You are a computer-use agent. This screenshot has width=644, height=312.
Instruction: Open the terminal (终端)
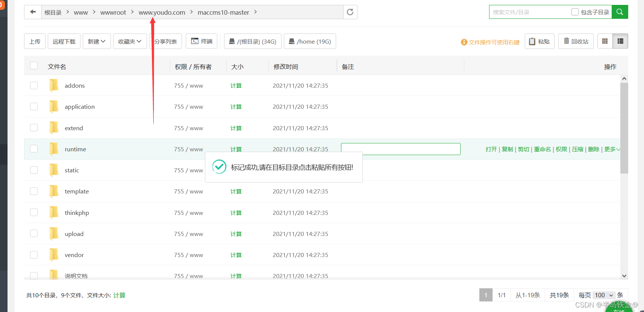coord(202,41)
